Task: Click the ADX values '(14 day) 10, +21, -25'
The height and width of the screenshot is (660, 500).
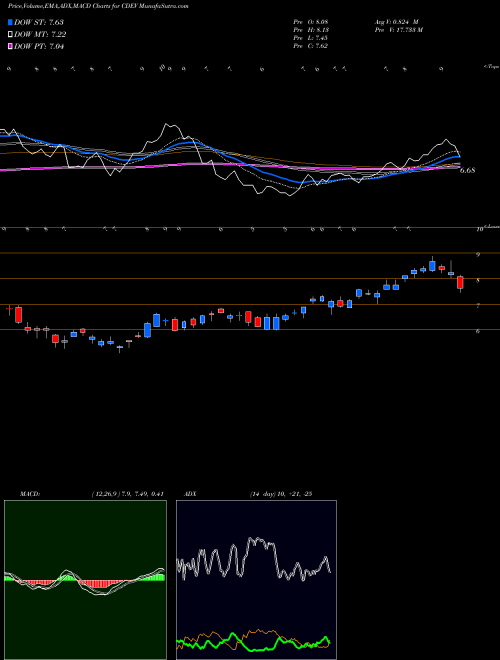Action: (x=280, y=494)
